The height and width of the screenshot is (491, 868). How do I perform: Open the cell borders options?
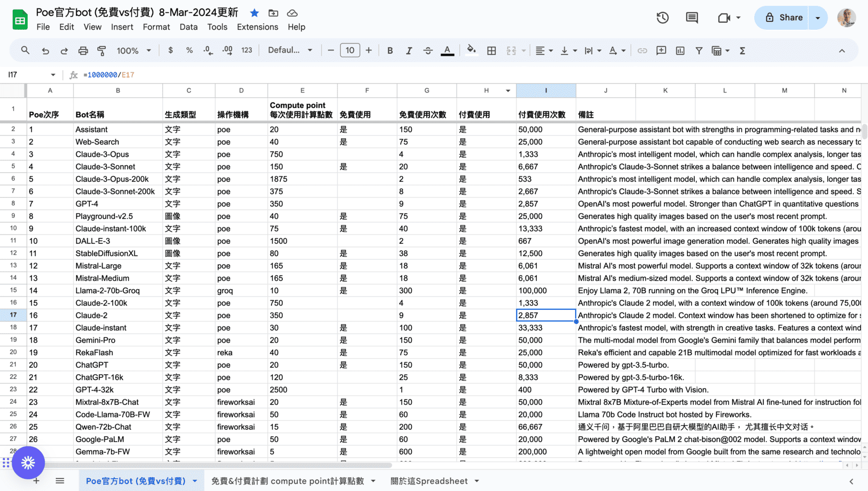(x=492, y=50)
